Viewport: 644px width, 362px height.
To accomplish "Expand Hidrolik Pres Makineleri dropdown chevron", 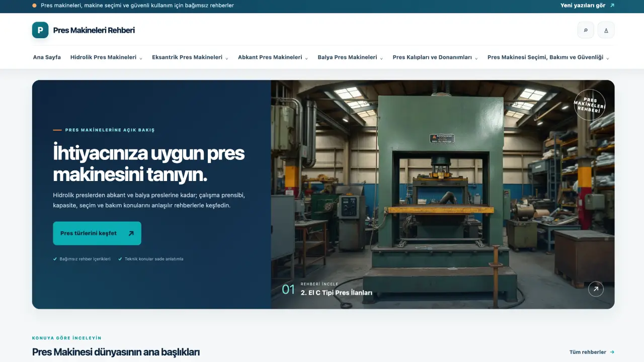I will [x=141, y=58].
